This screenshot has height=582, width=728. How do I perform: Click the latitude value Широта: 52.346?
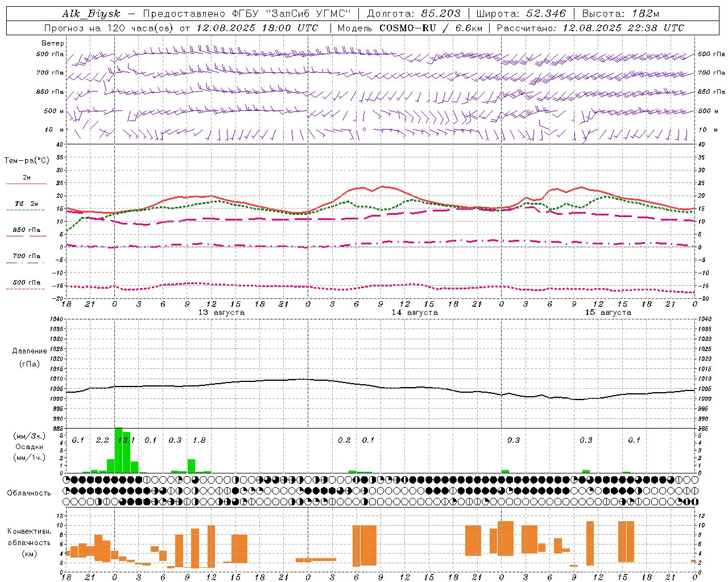pyautogui.click(x=521, y=14)
